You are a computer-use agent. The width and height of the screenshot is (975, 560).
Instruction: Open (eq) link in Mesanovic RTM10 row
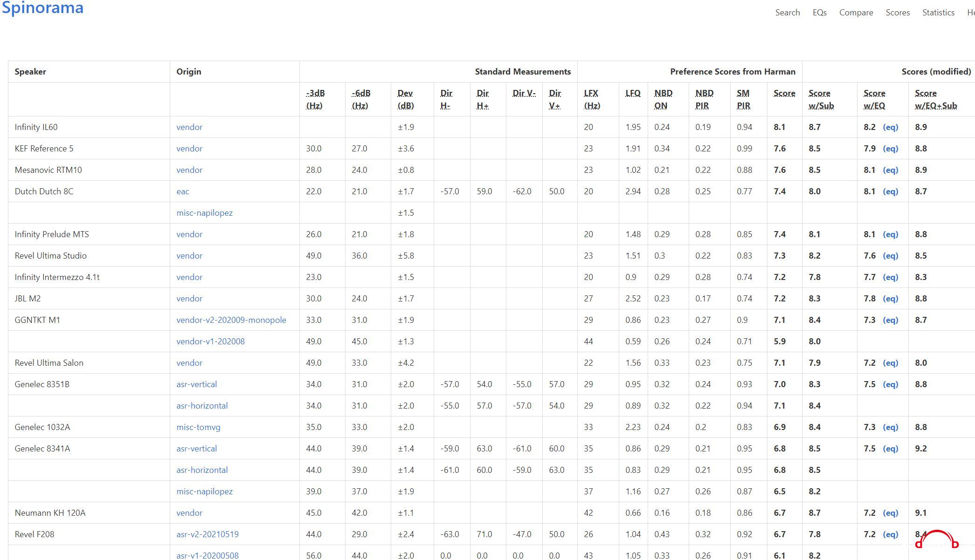click(x=890, y=170)
